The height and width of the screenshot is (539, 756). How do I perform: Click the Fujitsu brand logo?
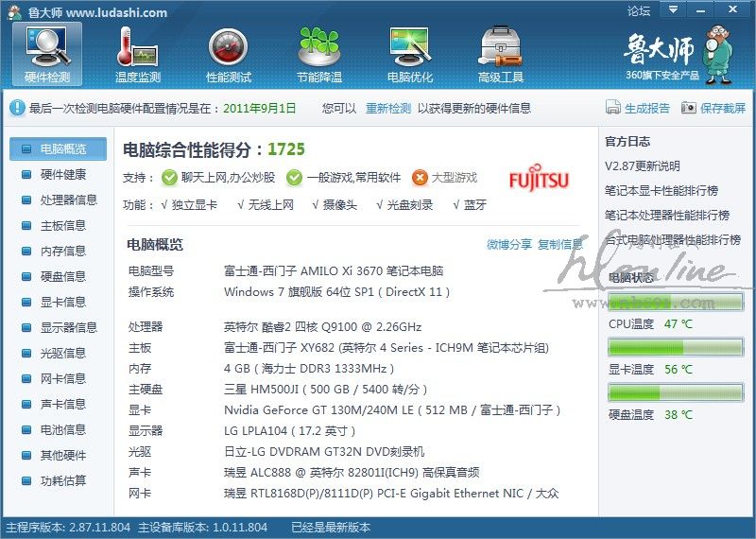[x=539, y=178]
